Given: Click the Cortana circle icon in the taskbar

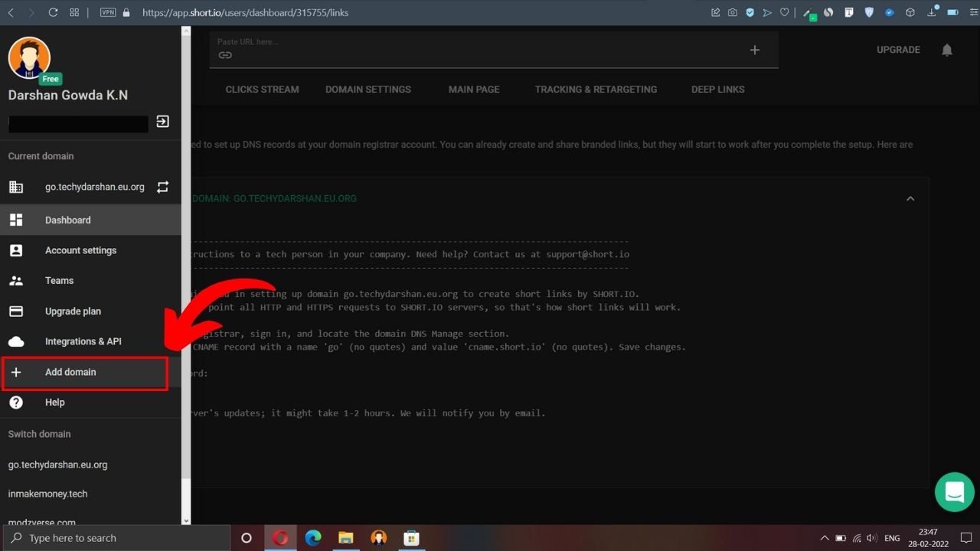Looking at the screenshot, I should point(247,538).
